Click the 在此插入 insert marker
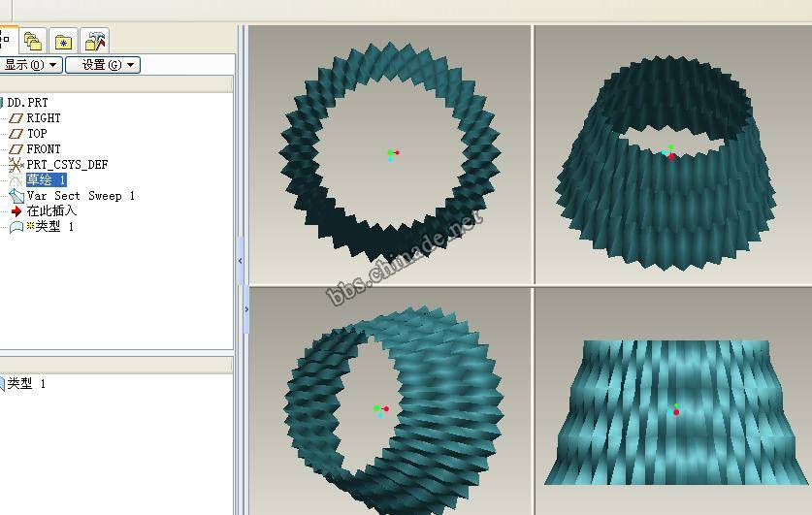Image resolution: width=812 pixels, height=515 pixels. 51,210
